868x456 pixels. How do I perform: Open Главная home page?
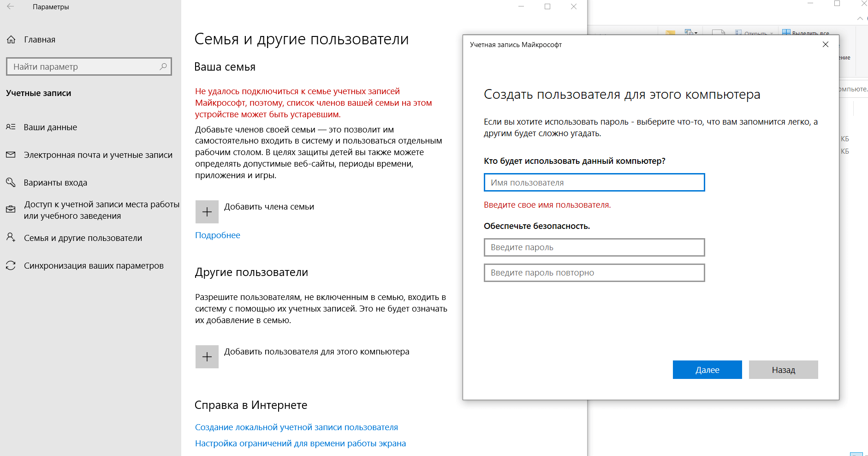[x=39, y=40]
